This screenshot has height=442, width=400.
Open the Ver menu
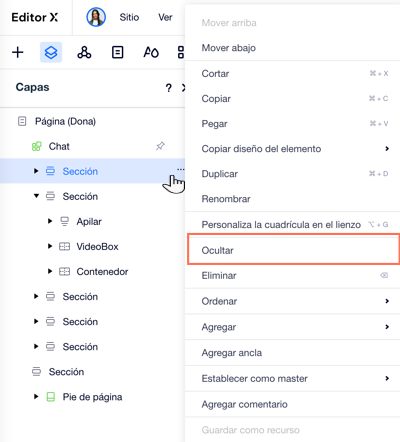tap(165, 17)
